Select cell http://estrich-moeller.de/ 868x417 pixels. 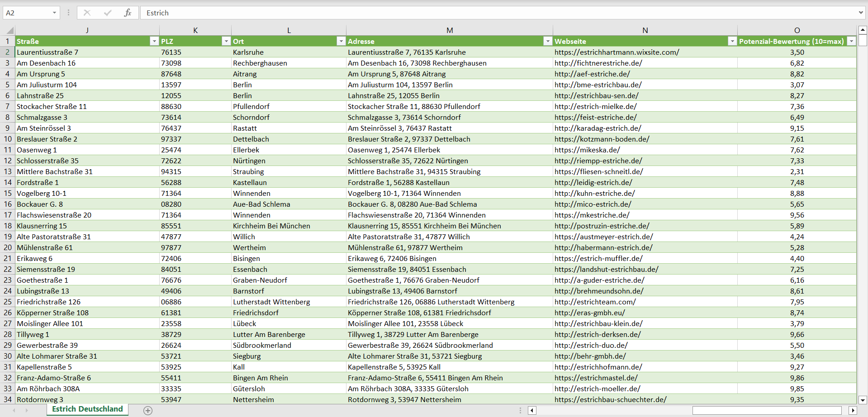[x=645, y=389]
